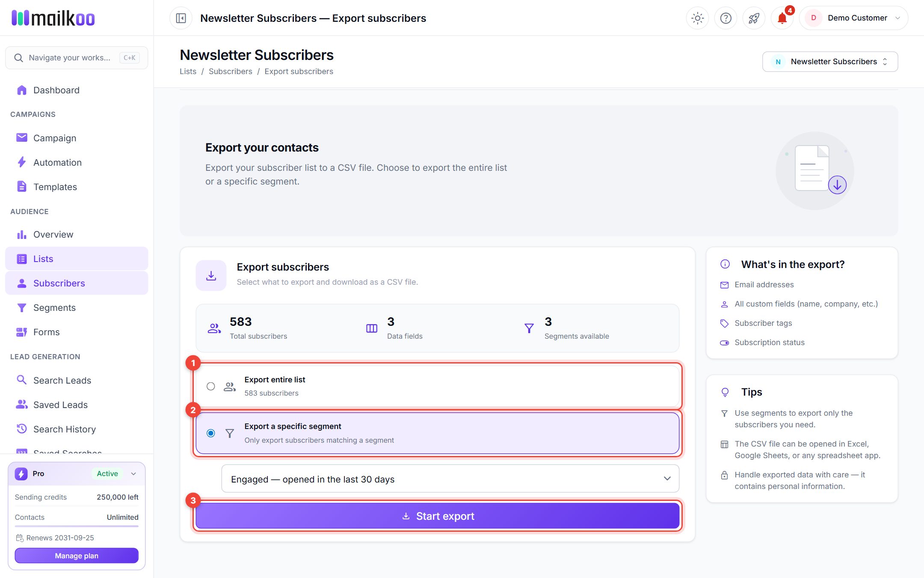The height and width of the screenshot is (578, 924).
Task: Open the Newsletter Subscribers list switcher
Action: pyautogui.click(x=830, y=62)
